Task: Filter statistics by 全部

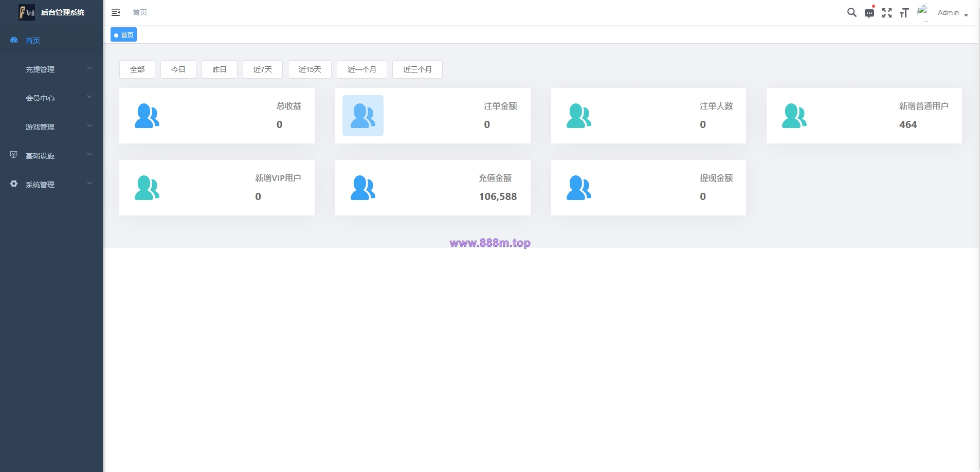Action: coord(137,69)
